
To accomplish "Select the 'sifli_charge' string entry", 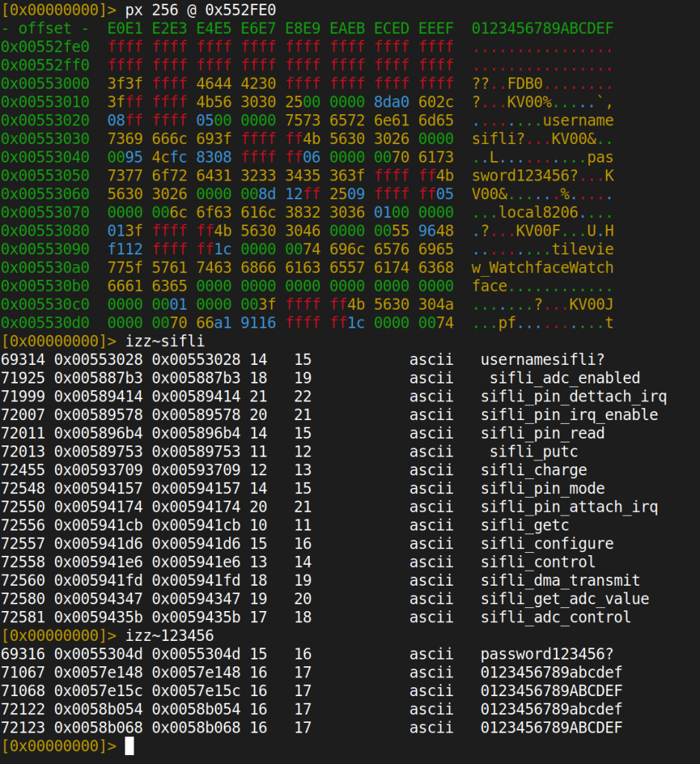I will [x=534, y=470].
